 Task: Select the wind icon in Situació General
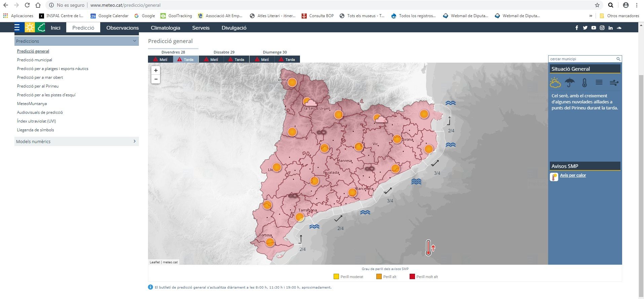pyautogui.click(x=614, y=82)
